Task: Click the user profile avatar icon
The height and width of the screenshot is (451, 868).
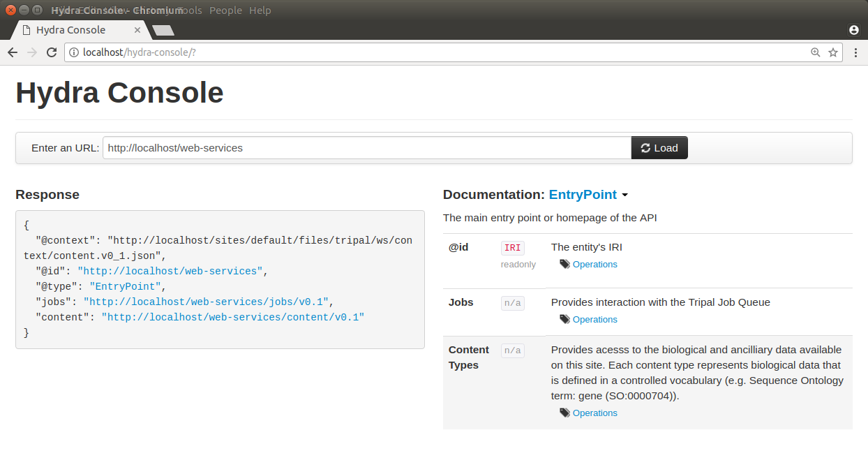Action: coord(853,30)
